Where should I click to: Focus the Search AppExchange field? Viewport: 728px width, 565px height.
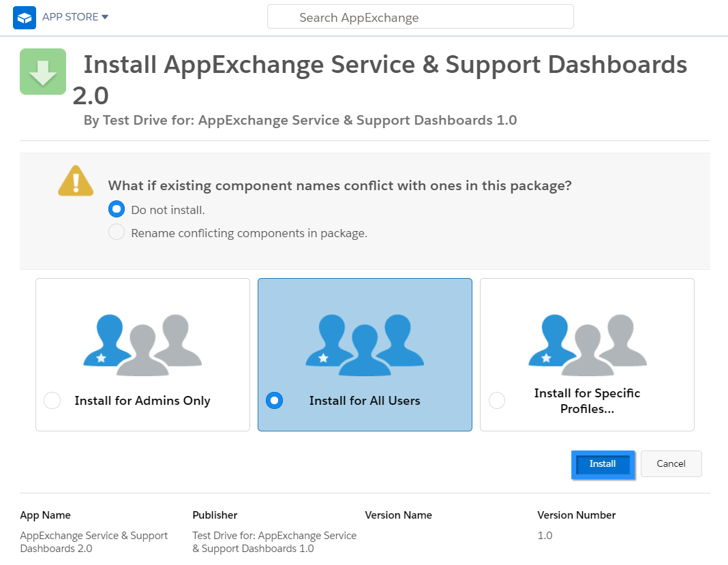tap(420, 17)
